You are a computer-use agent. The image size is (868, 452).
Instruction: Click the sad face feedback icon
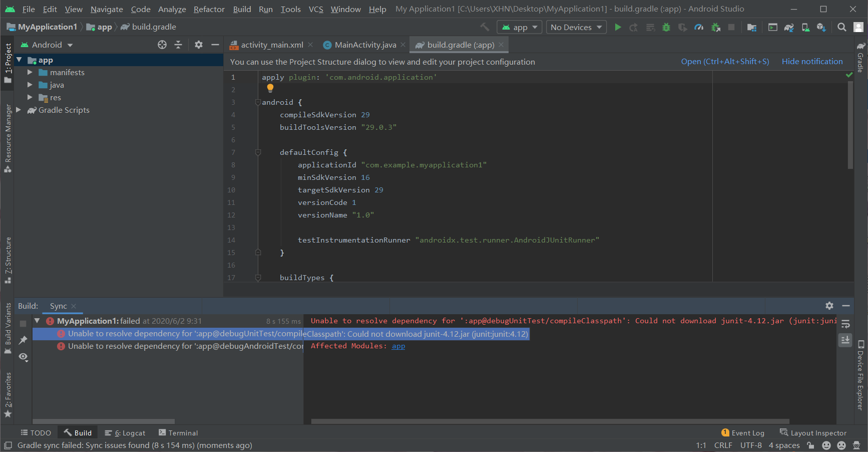(x=841, y=445)
